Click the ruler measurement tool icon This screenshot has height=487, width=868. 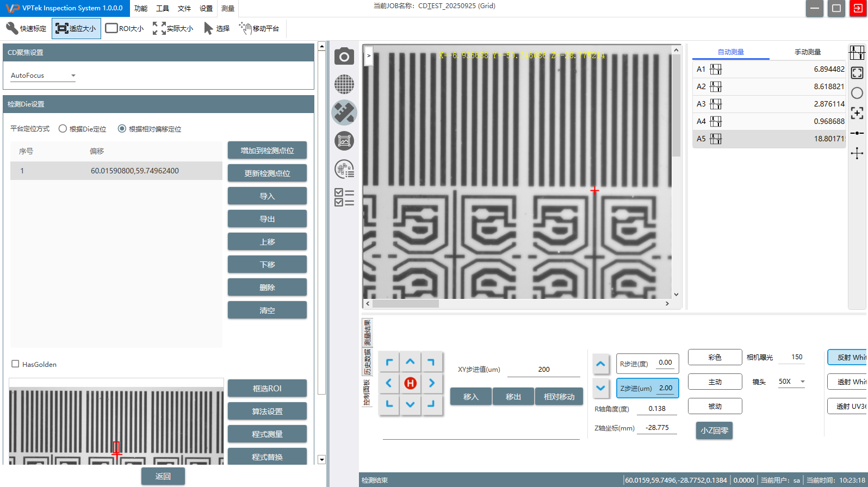point(344,113)
